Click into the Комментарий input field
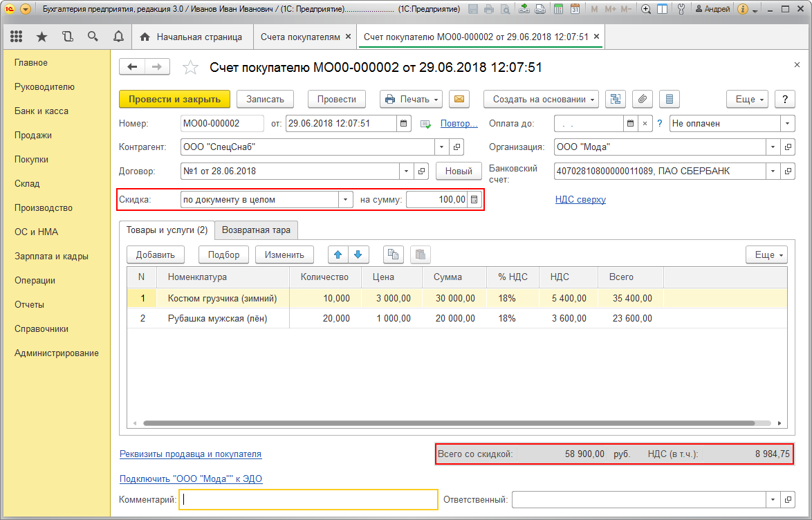 tap(308, 500)
